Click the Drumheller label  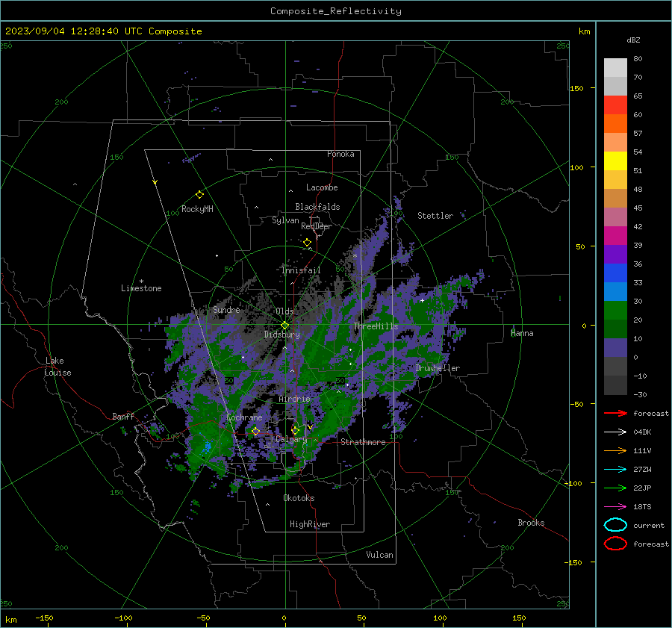[438, 368]
